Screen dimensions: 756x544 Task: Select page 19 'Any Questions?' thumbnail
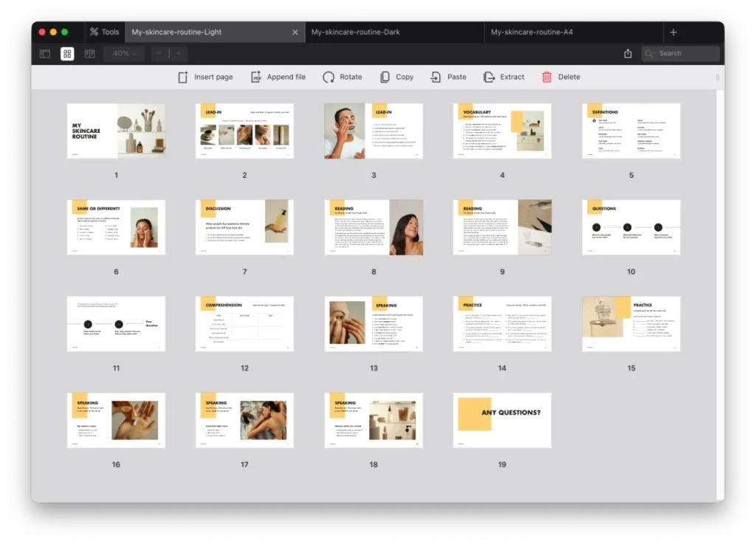point(502,420)
